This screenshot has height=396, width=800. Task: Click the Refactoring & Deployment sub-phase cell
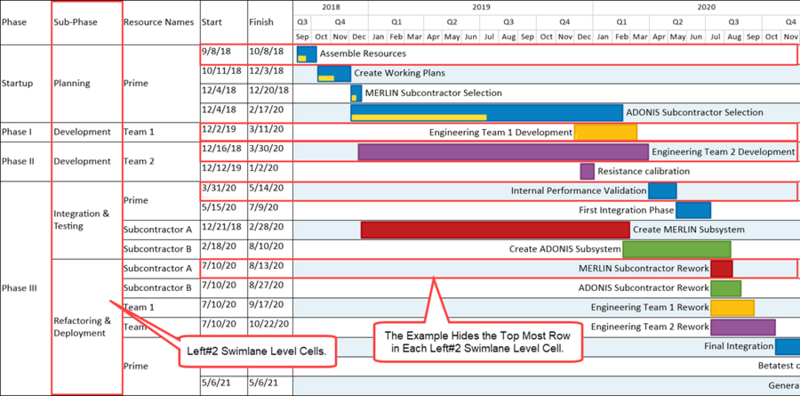[x=87, y=327]
